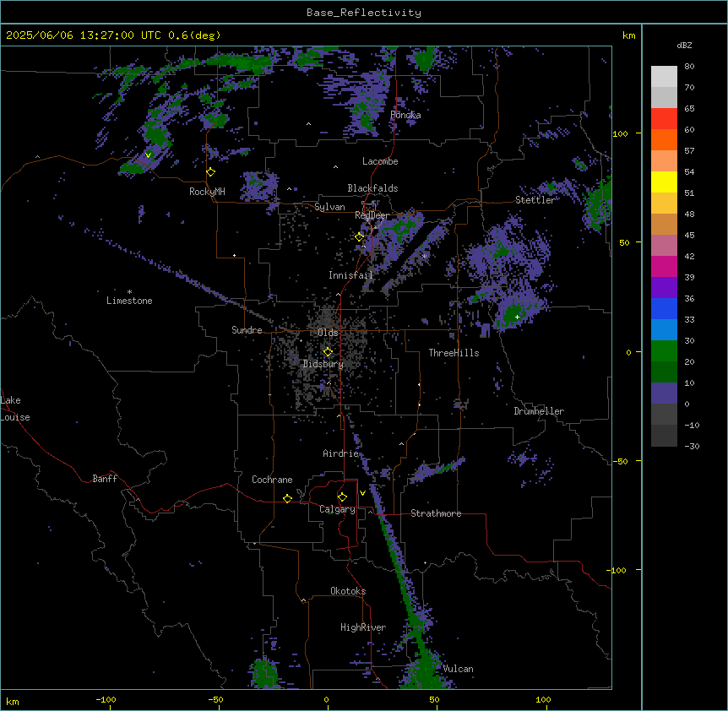Pick the light gray 70–80 dBZ swatch

click(x=664, y=77)
